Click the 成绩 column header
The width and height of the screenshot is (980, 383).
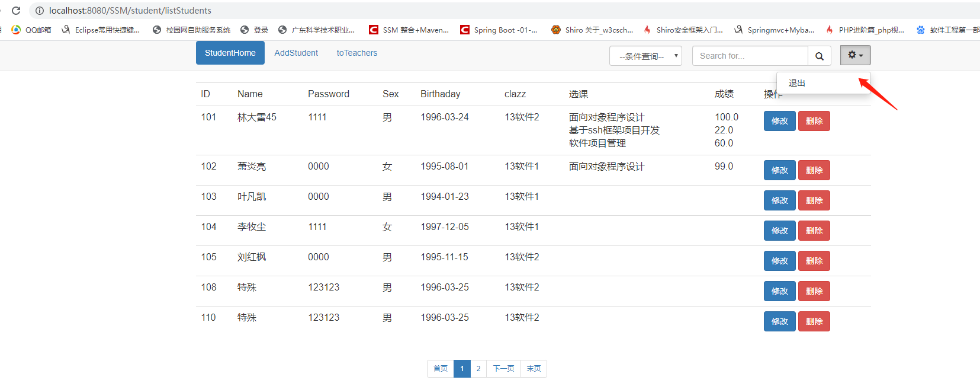[x=724, y=94]
